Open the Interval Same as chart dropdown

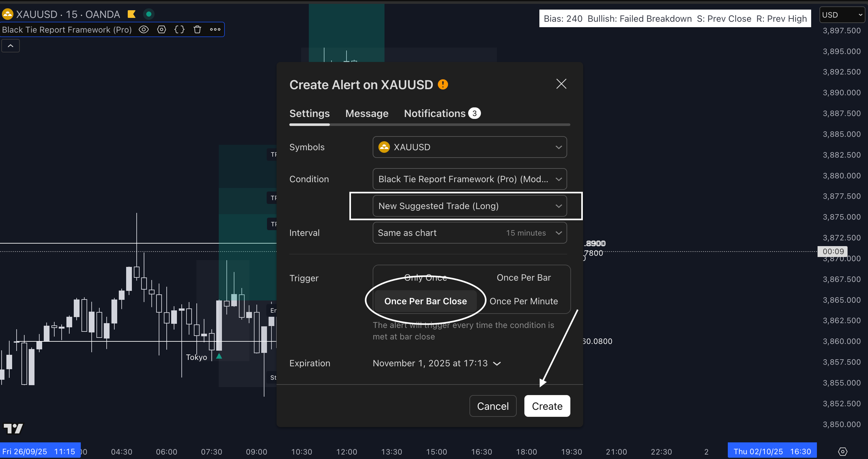469,233
